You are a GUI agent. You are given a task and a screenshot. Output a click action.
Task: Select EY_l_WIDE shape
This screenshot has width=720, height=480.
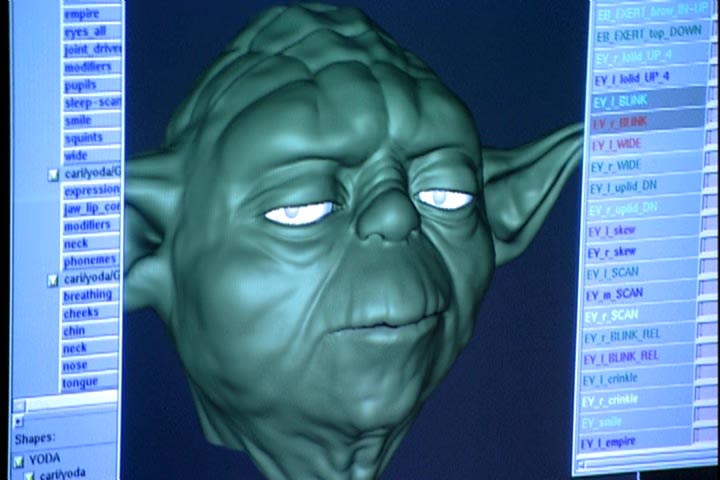[647, 144]
